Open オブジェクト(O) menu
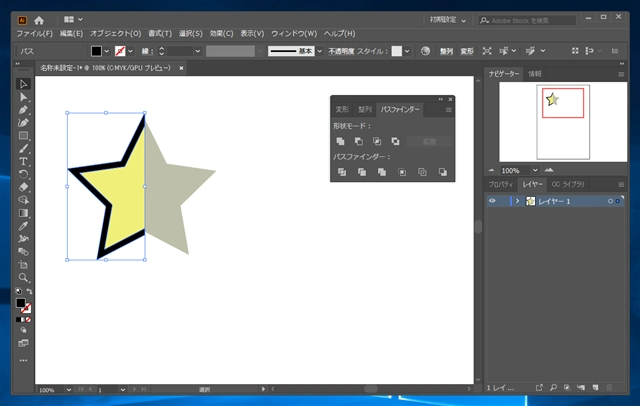The height and width of the screenshot is (406, 640). coord(116,33)
